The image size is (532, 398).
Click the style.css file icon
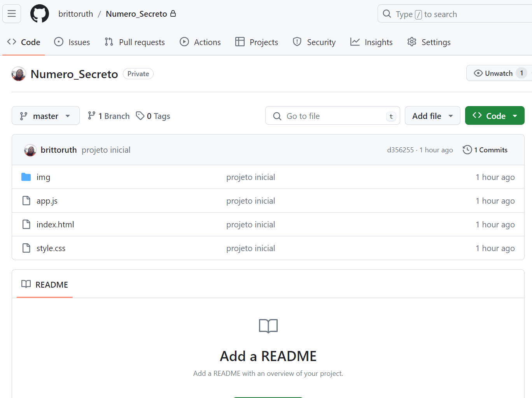click(x=26, y=248)
